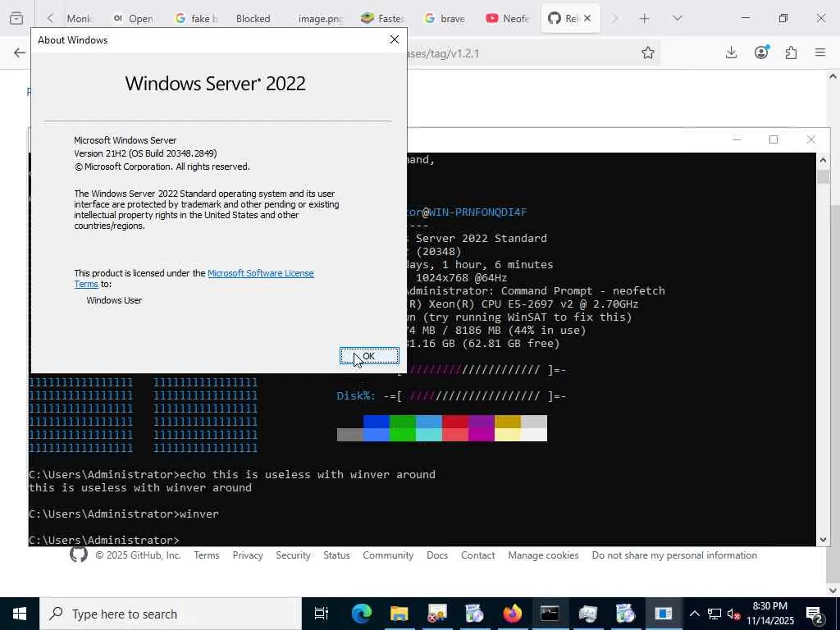Image resolution: width=840 pixels, height=630 pixels.
Task: Switch to the Fastes tab
Action: [x=382, y=19]
